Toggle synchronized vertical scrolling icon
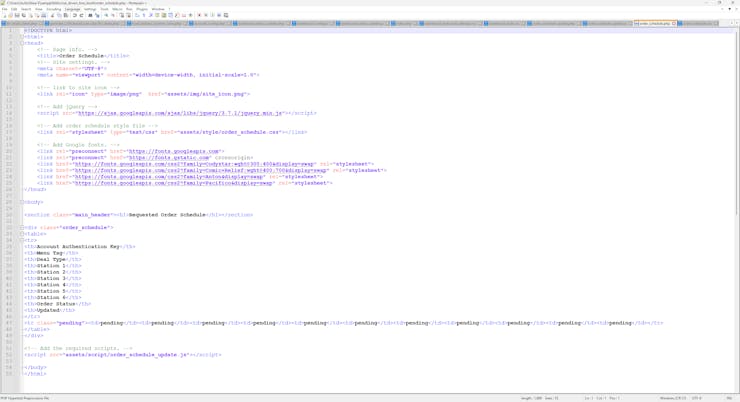The image size is (740, 402). [x=121, y=15]
